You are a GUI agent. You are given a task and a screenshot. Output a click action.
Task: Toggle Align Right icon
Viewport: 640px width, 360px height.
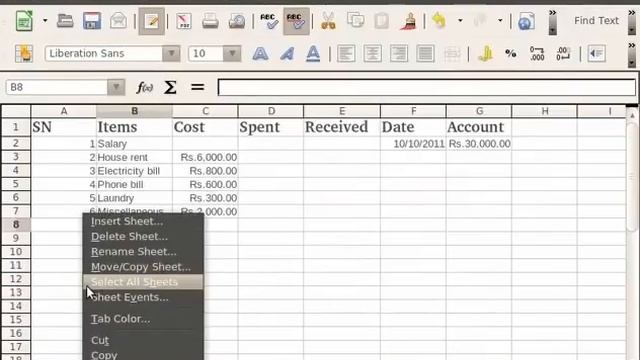(x=399, y=53)
